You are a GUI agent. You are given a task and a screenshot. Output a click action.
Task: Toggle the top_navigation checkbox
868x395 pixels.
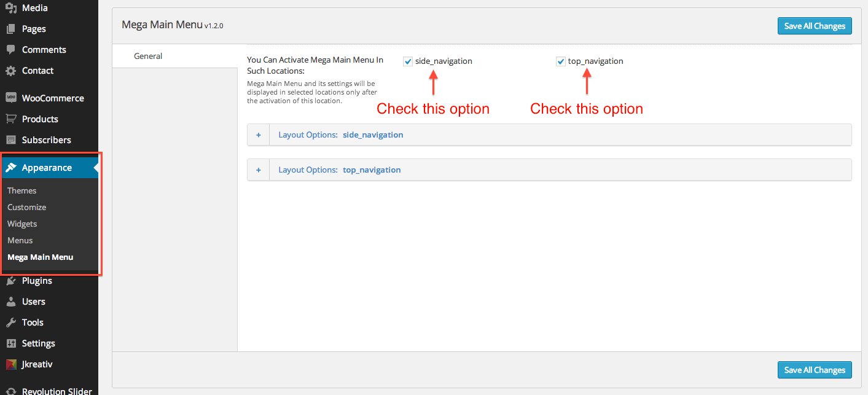point(560,61)
